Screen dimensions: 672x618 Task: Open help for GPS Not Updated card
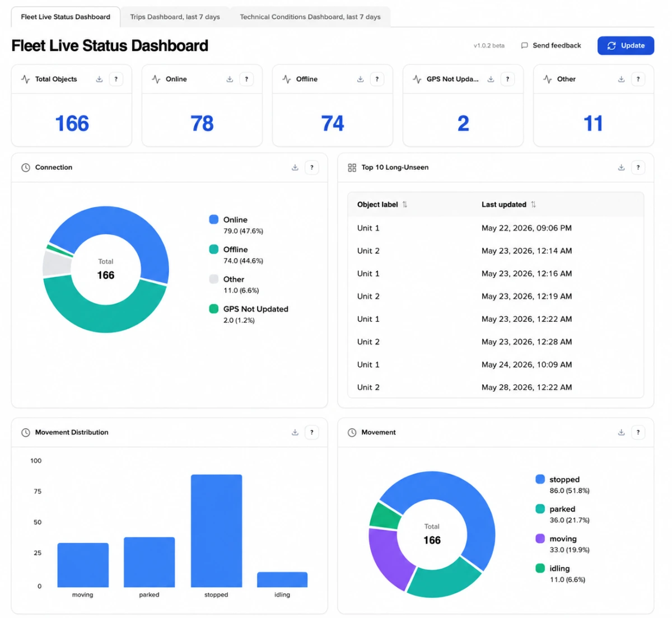507,79
